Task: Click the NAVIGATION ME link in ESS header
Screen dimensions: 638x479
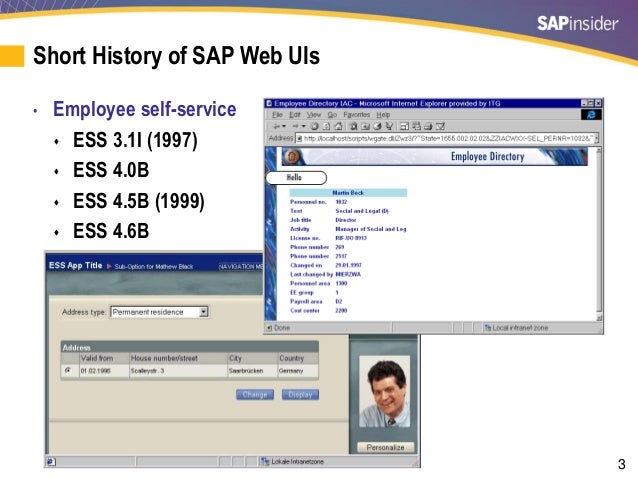Action: click(241, 267)
